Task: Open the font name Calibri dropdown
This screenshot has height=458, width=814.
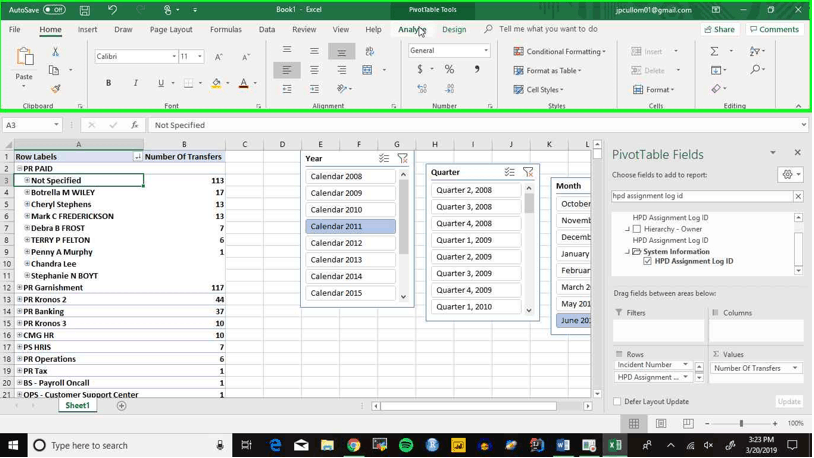Action: click(174, 57)
